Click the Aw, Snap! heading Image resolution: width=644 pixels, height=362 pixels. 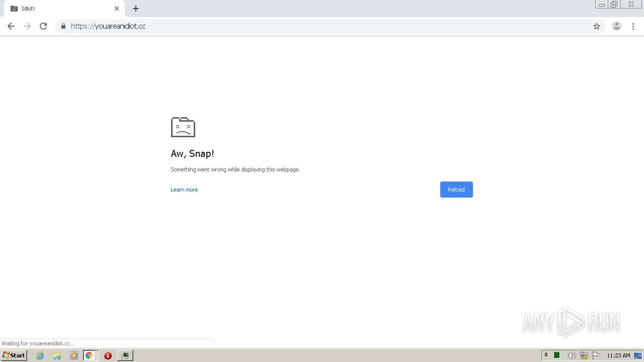tap(192, 154)
